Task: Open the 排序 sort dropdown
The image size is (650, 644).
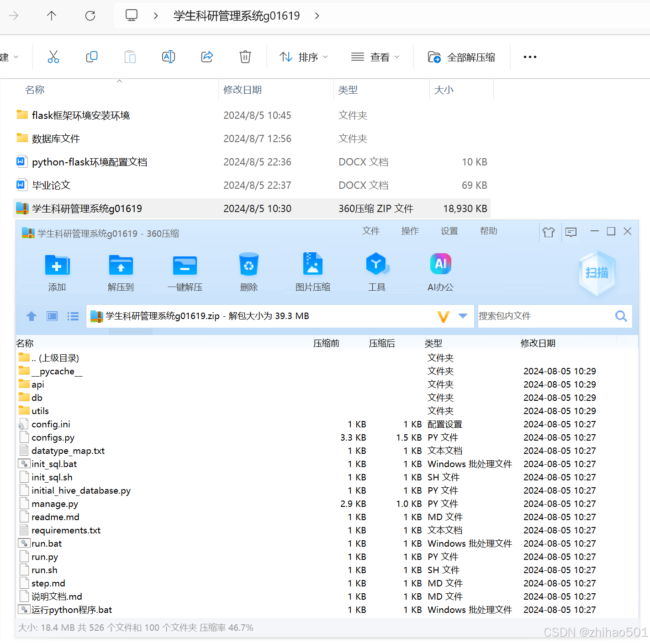Action: coord(303,57)
